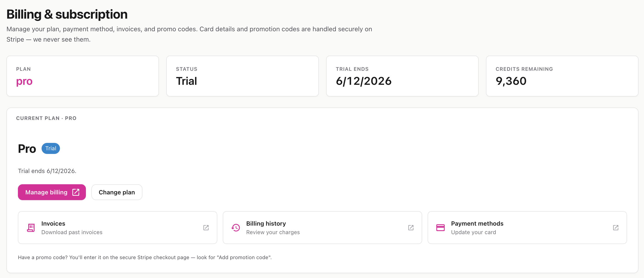The height and width of the screenshot is (278, 644).
Task: Click the Current Plan · Pro section label
Action: coord(46,118)
